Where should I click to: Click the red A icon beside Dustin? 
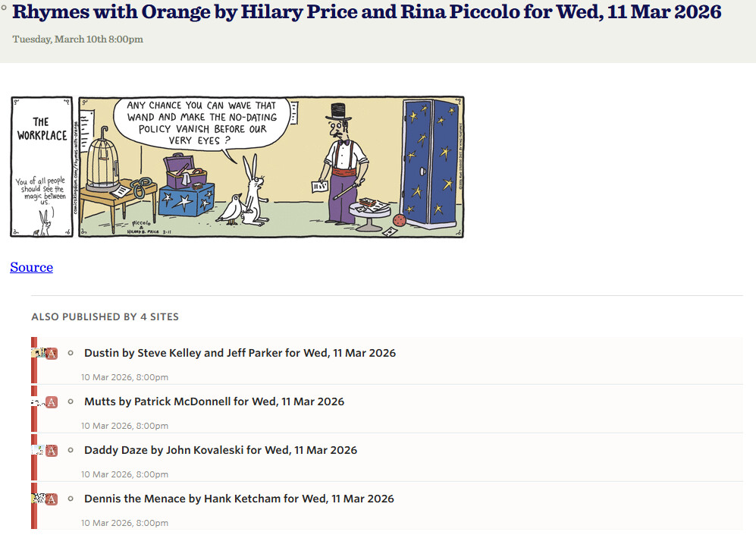coord(52,354)
